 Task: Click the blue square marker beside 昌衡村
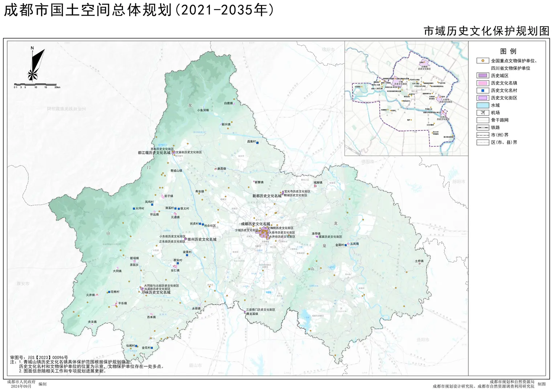257,143
